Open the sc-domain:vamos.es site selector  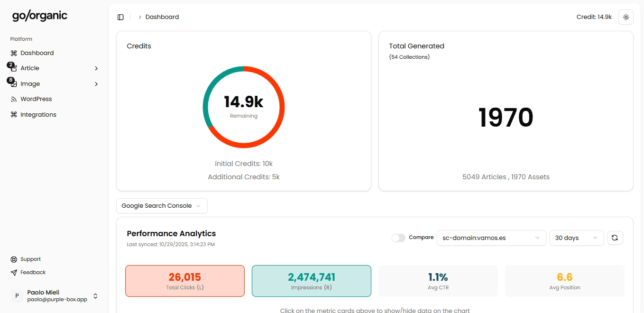(491, 238)
